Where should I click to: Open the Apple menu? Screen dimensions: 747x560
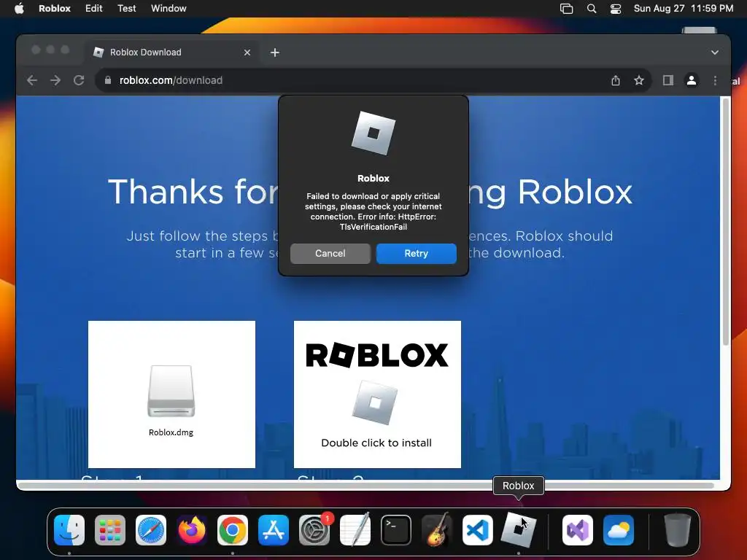click(x=19, y=8)
